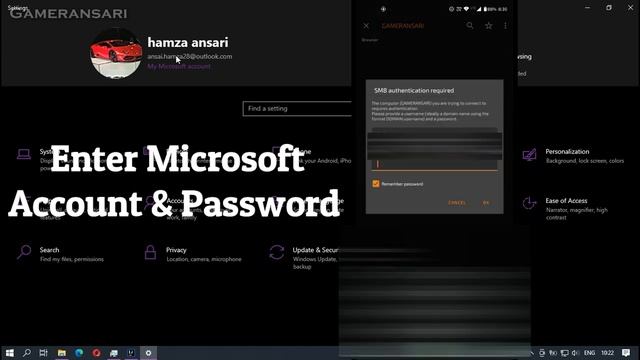The width and height of the screenshot is (640, 360).
Task: Open the three-dot overflow menu in phone app
Action: [505, 26]
